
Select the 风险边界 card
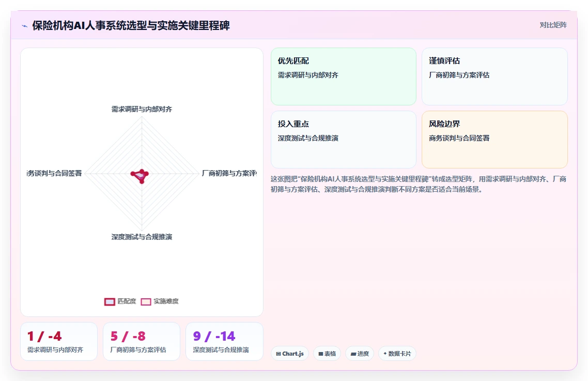(x=494, y=139)
